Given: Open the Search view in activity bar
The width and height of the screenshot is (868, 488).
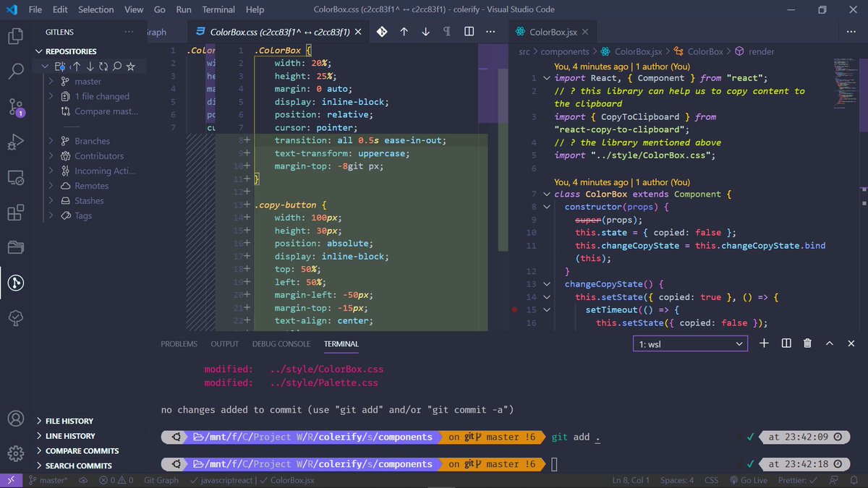Looking at the screenshot, I should 16,71.
